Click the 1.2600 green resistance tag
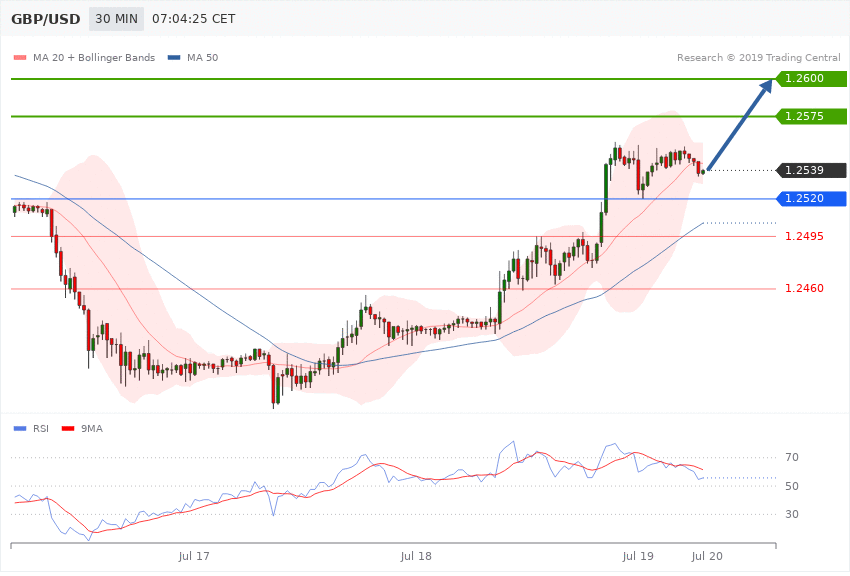 pyautogui.click(x=812, y=79)
